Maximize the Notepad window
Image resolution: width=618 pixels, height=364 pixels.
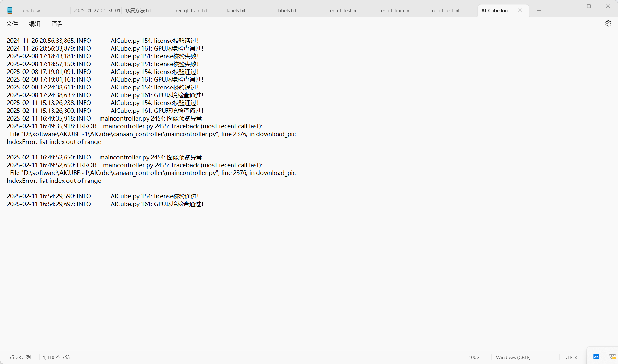tap(589, 6)
